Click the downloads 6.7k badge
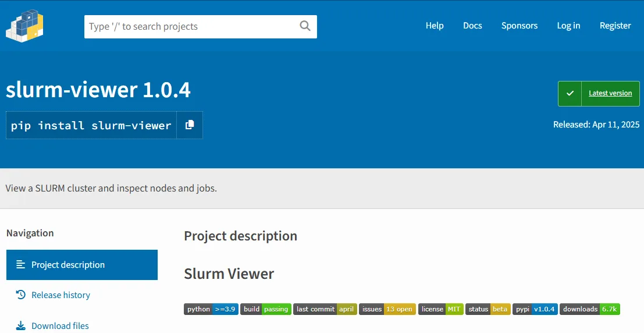 pyautogui.click(x=590, y=309)
